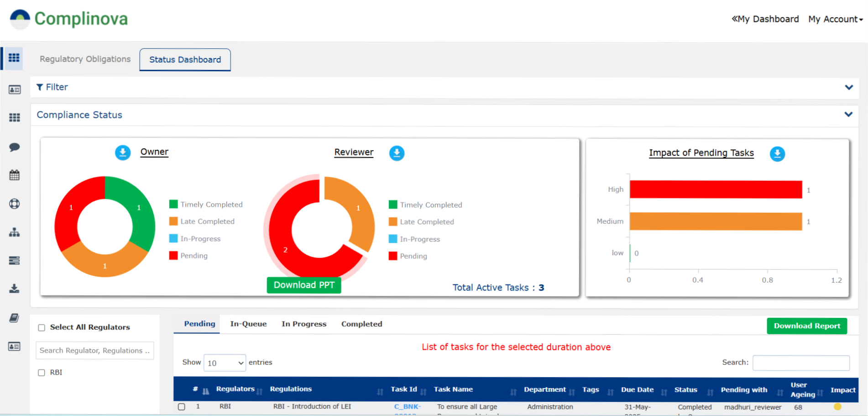This screenshot has width=868, height=416.
Task: Select the Status Dashboard tab
Action: (185, 60)
